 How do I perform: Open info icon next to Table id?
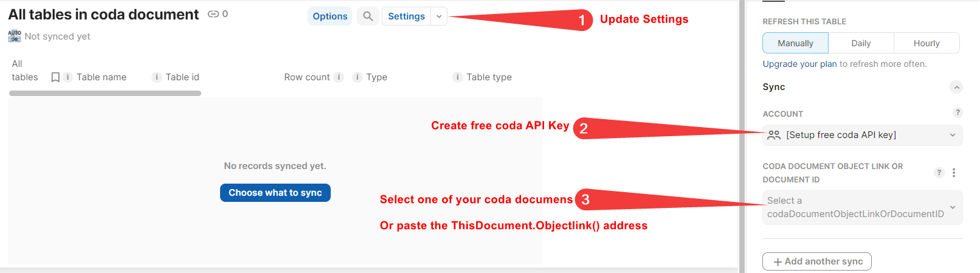point(156,77)
